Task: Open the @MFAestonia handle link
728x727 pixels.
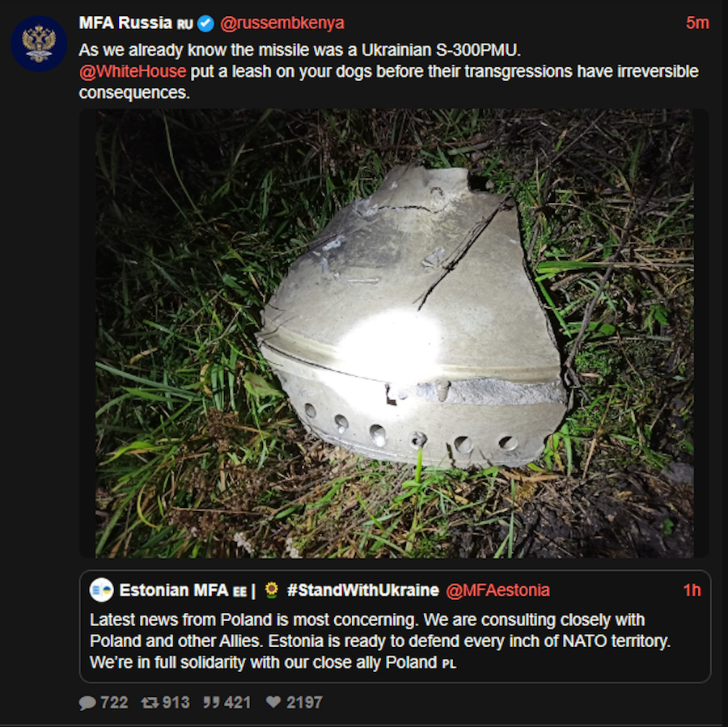Action: [497, 590]
